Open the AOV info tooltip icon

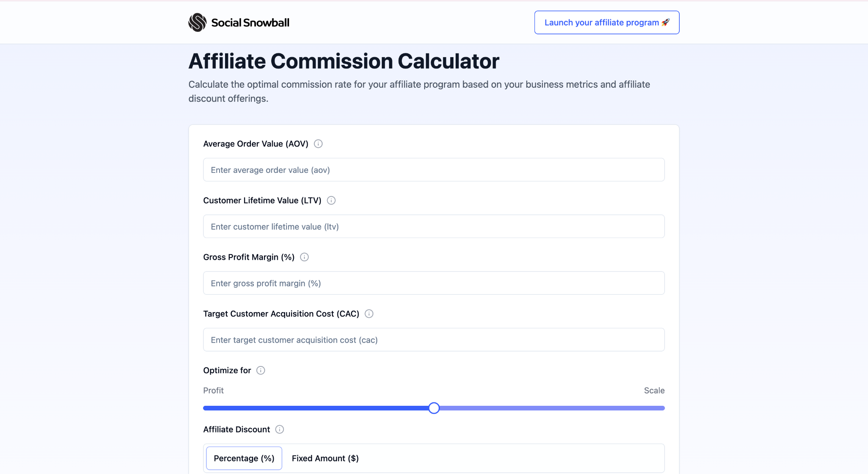tap(318, 144)
